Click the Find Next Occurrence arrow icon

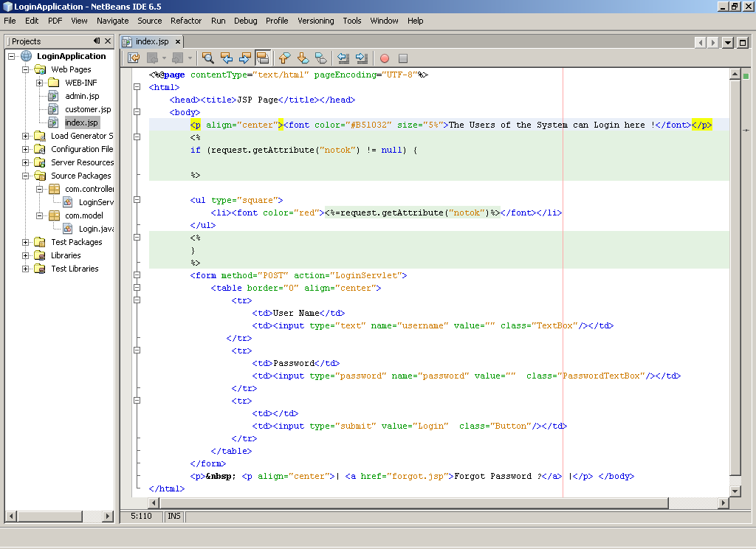tap(244, 58)
